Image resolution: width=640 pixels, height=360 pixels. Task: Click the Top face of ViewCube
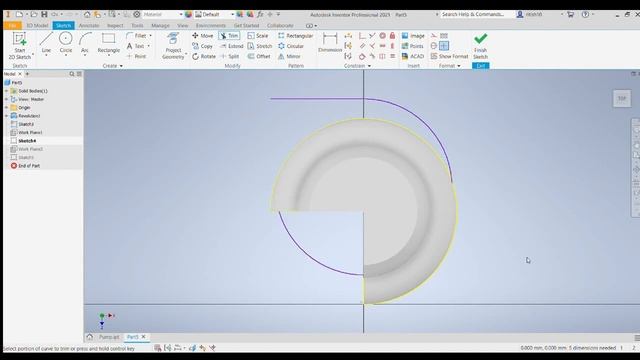622,98
